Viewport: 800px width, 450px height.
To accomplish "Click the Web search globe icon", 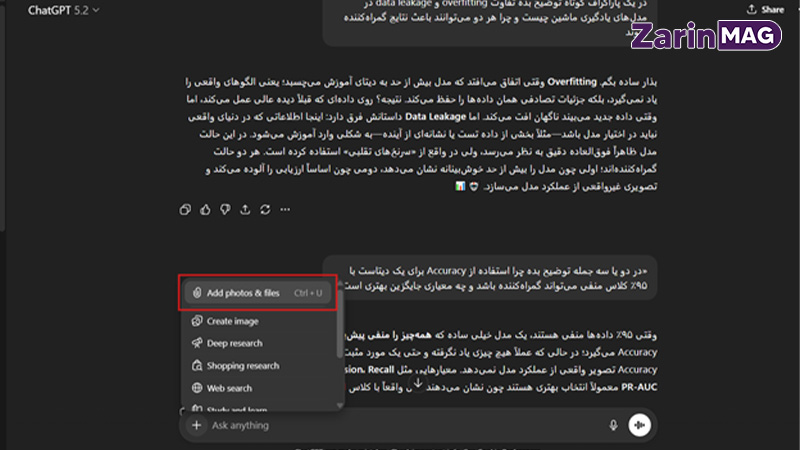I will 197,388.
